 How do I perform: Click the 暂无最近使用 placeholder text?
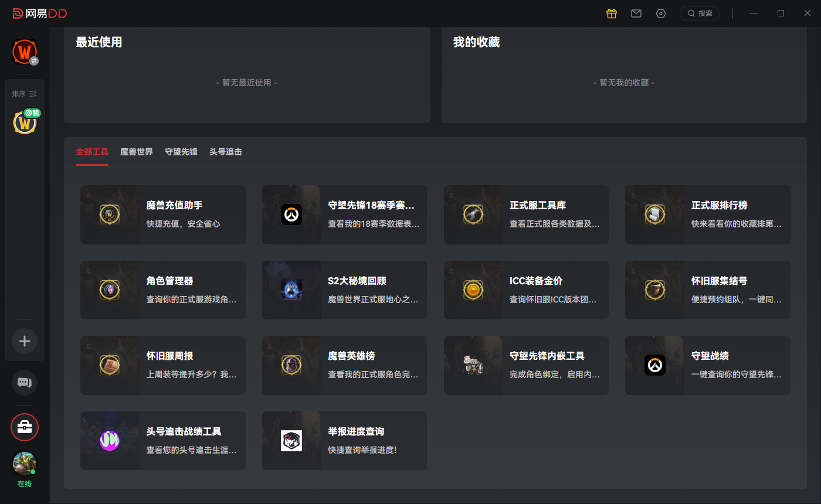tap(247, 83)
